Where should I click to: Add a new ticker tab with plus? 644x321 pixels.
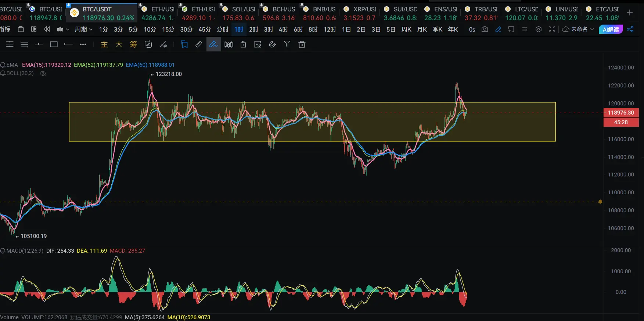[x=630, y=12]
